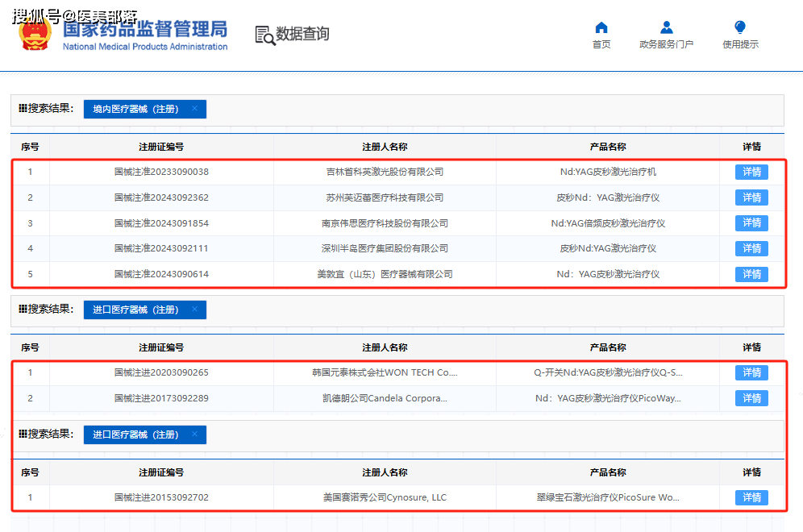Open 政务服务门户 link
The image size is (803, 532).
pyautogui.click(x=666, y=44)
